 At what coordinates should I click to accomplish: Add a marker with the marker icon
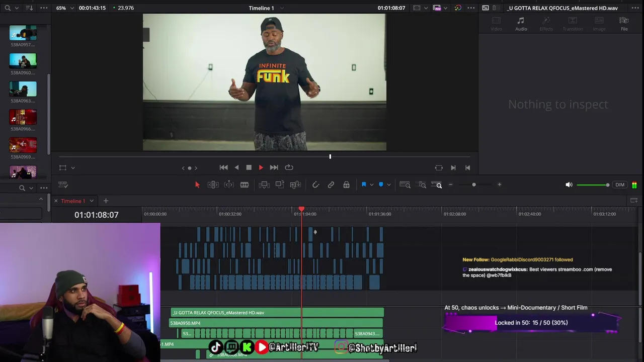point(381,185)
